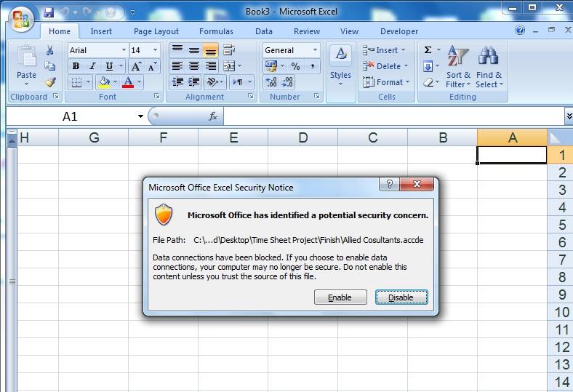Open Arial font name dropdown
This screenshot has width=573, height=392.
[x=124, y=50]
